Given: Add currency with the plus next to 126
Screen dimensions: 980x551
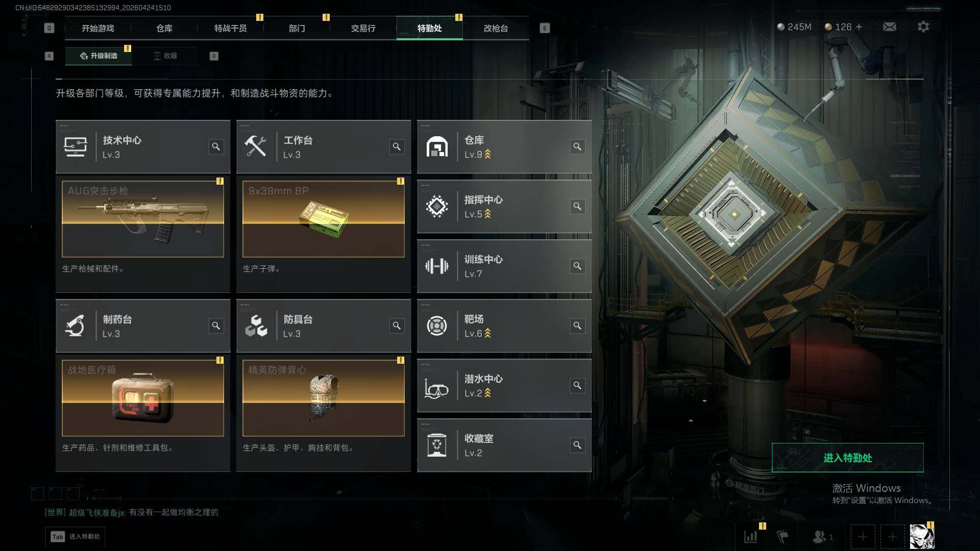Looking at the screenshot, I should tap(859, 27).
